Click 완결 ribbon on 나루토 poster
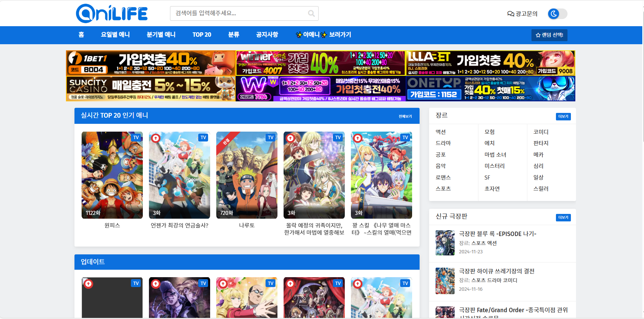The image size is (644, 319). [x=227, y=141]
